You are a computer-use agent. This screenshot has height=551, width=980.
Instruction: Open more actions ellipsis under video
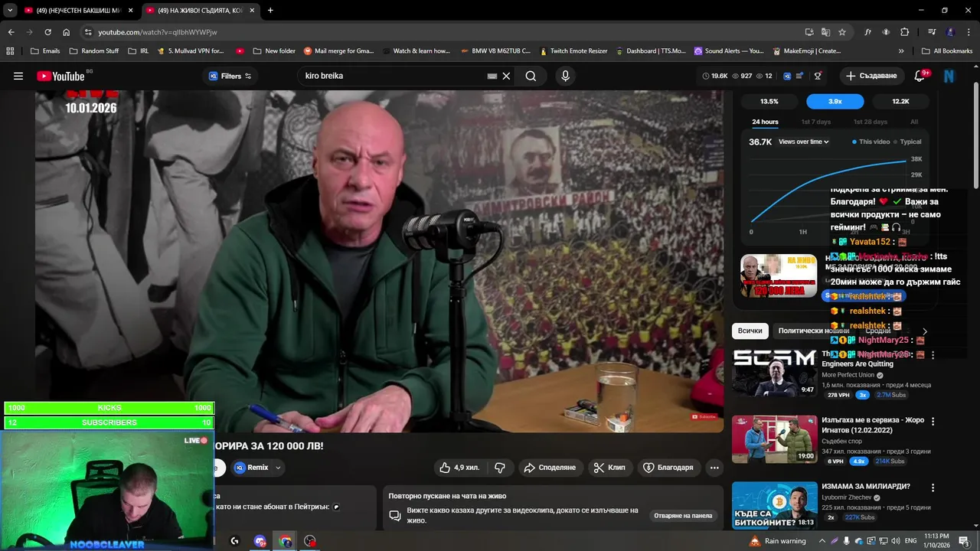click(x=714, y=468)
